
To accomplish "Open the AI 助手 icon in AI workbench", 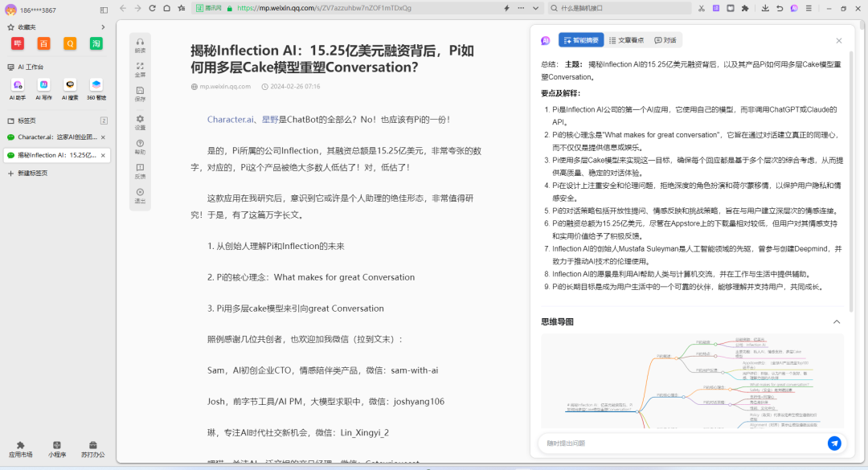I will [18, 85].
